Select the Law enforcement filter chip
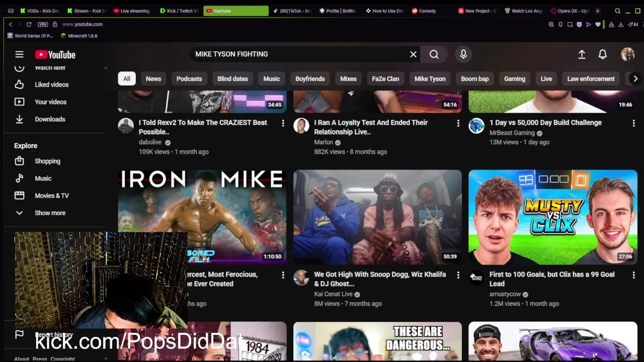This screenshot has height=362, width=644. 591,78
